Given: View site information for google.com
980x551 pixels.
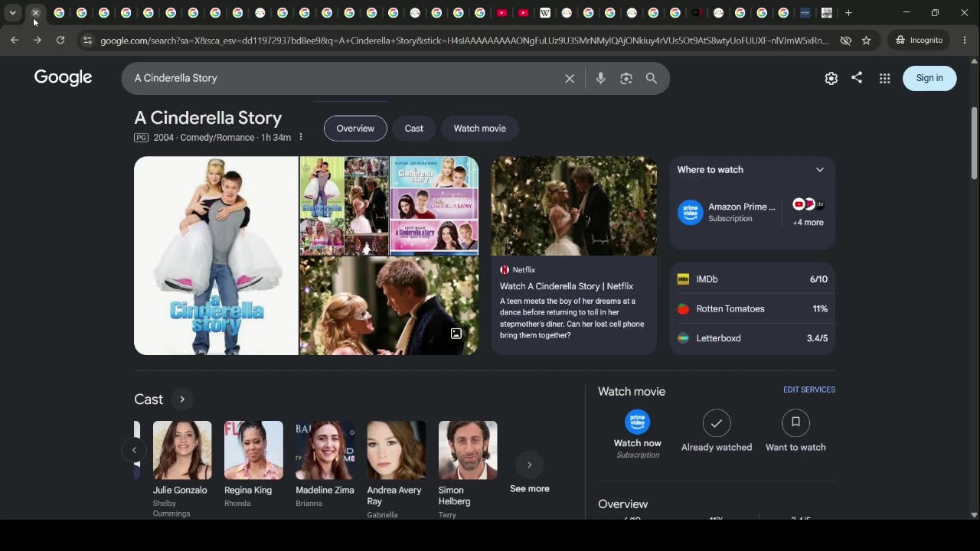Looking at the screenshot, I should [x=87, y=40].
